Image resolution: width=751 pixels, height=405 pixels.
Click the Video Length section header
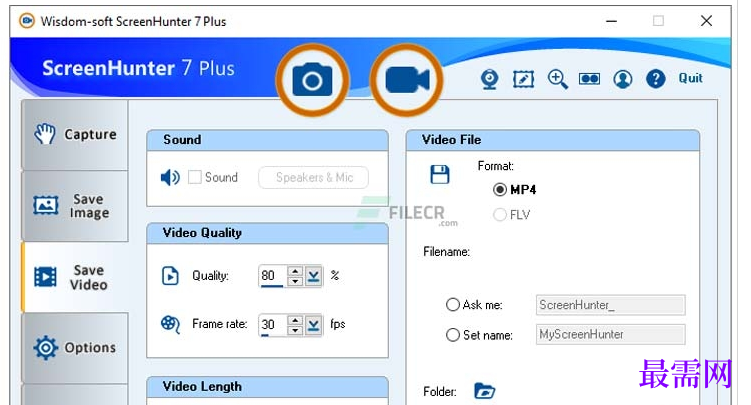click(x=267, y=387)
